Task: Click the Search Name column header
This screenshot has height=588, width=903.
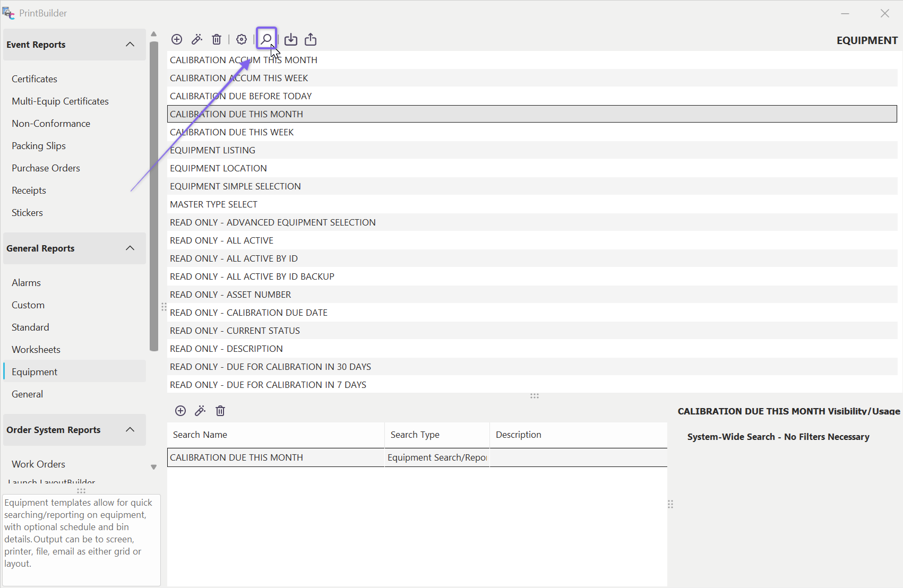Action: tap(200, 435)
